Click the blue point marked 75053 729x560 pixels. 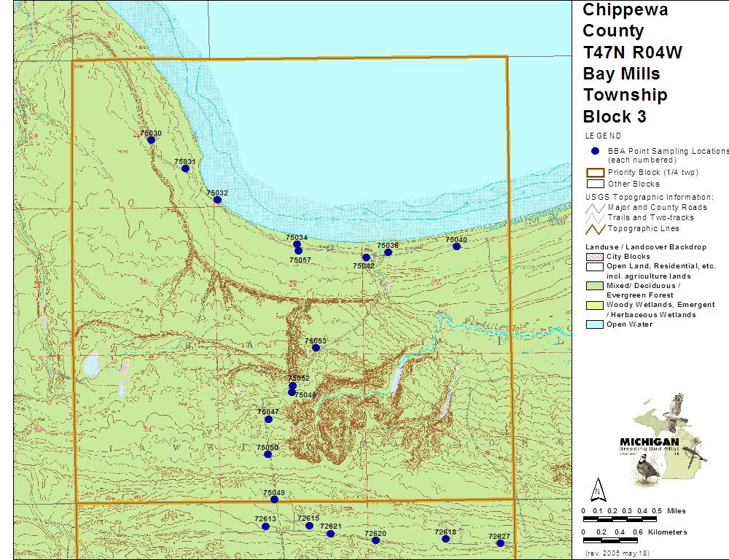(316, 348)
